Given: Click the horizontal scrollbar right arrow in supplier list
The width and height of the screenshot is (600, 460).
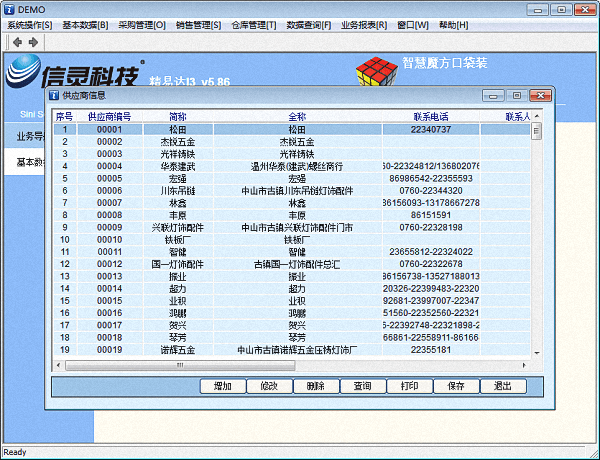Looking at the screenshot, I should point(524,363).
